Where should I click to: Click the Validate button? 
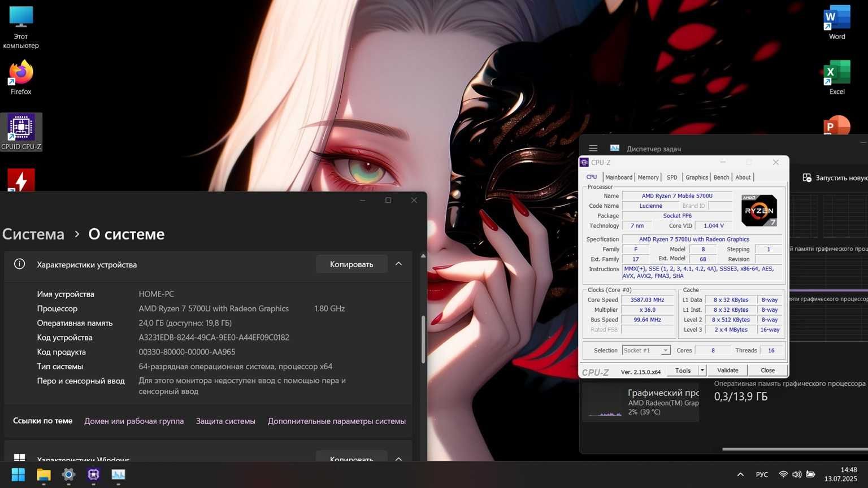727,371
